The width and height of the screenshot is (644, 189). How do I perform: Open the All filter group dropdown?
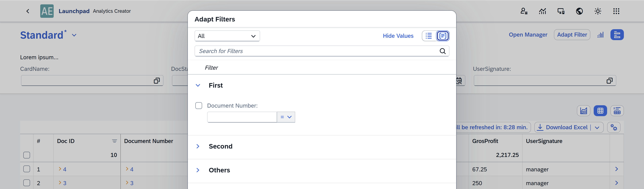(227, 36)
